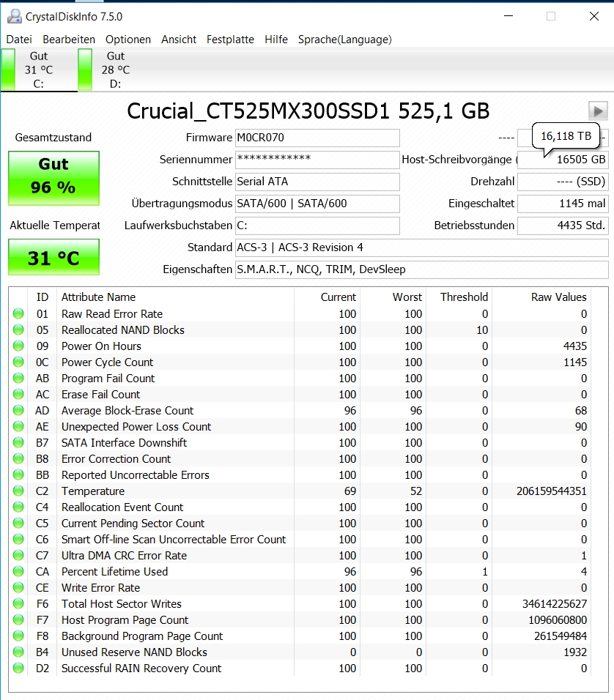Image resolution: width=614 pixels, height=700 pixels.
Task: Click green status dot for Current Pending Sector Count
Action: click(x=18, y=524)
